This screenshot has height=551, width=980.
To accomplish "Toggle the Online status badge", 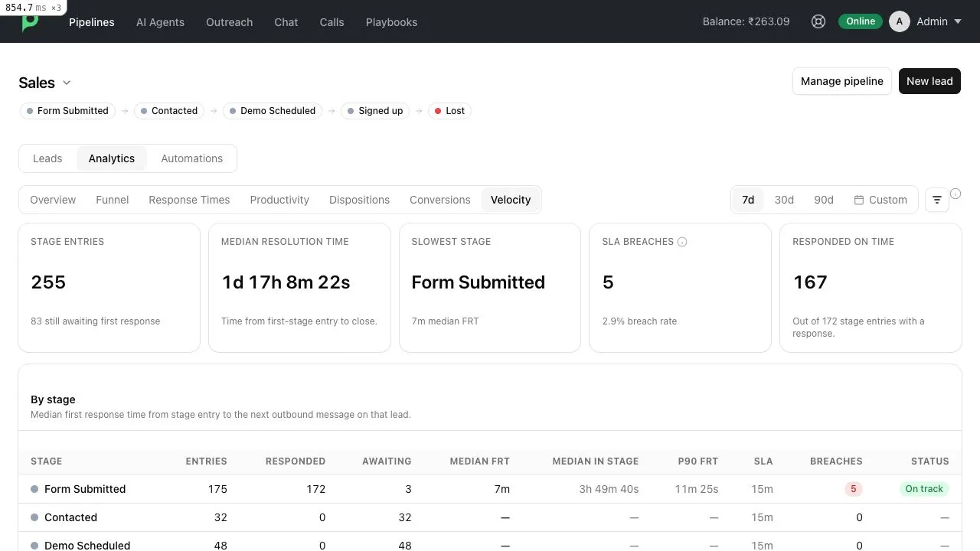I will (x=861, y=21).
